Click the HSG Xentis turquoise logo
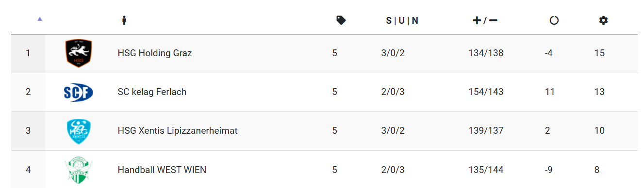This screenshot has width=644, height=188. pyautogui.click(x=79, y=131)
